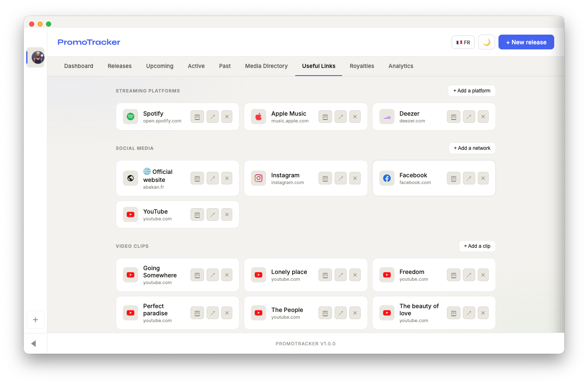588x385 pixels.
Task: Switch to the Media Directory tab
Action: coord(266,66)
